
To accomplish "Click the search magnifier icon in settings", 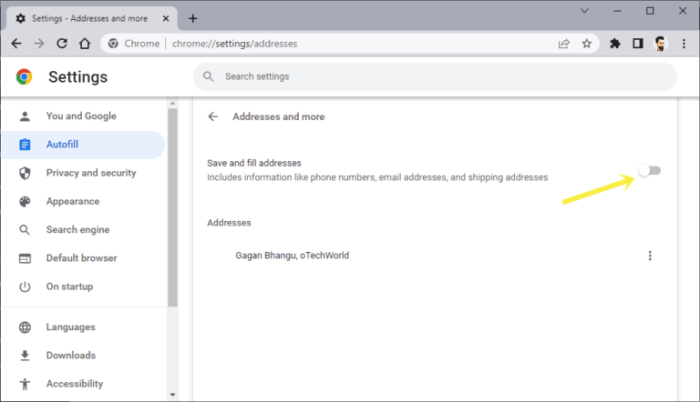I will tap(208, 76).
